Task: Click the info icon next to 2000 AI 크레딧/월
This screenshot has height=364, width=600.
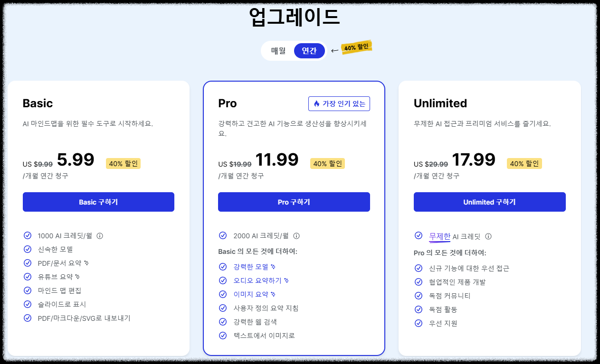Action: point(297,235)
